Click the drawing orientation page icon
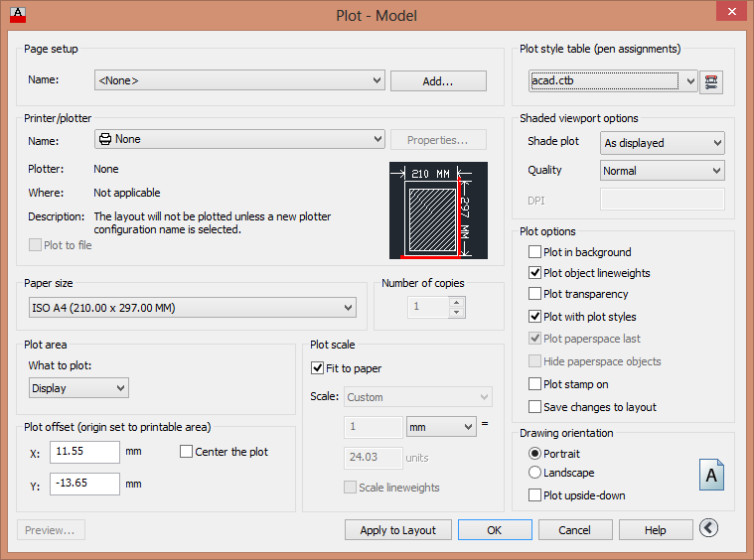This screenshot has height=560, width=754. [711, 475]
